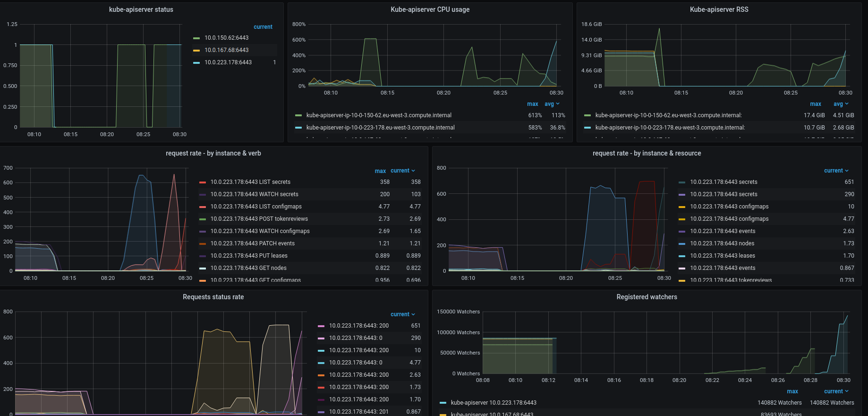The width and height of the screenshot is (868, 416).
Task: Select 'PUT leases' series in verb legend
Action: coord(249,256)
